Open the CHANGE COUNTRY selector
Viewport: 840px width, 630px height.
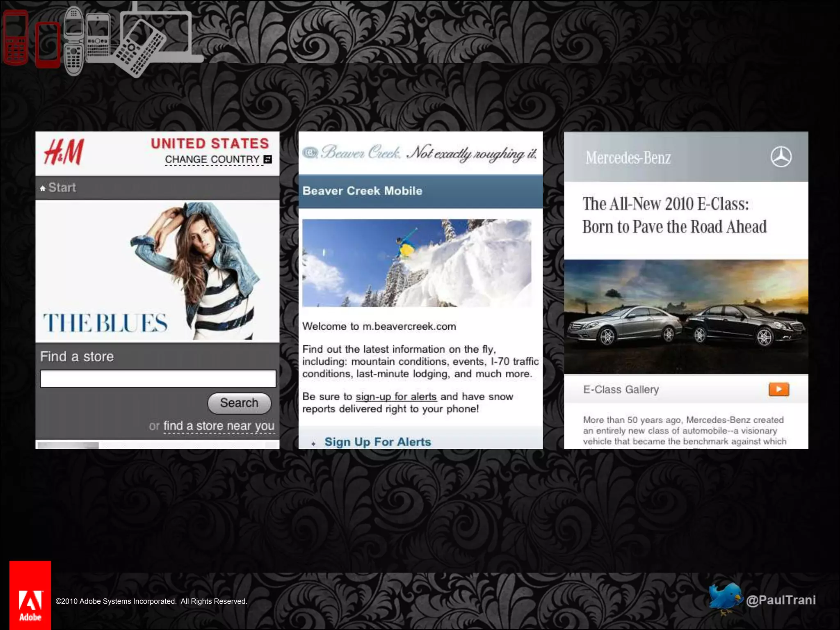click(x=212, y=159)
